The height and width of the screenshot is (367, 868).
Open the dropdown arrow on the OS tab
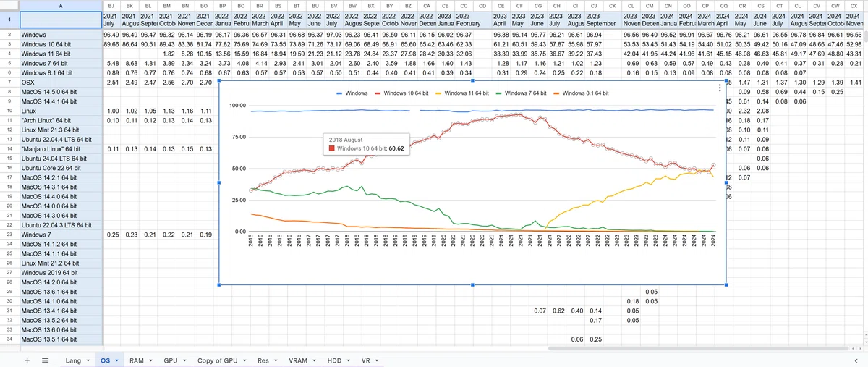(x=117, y=360)
